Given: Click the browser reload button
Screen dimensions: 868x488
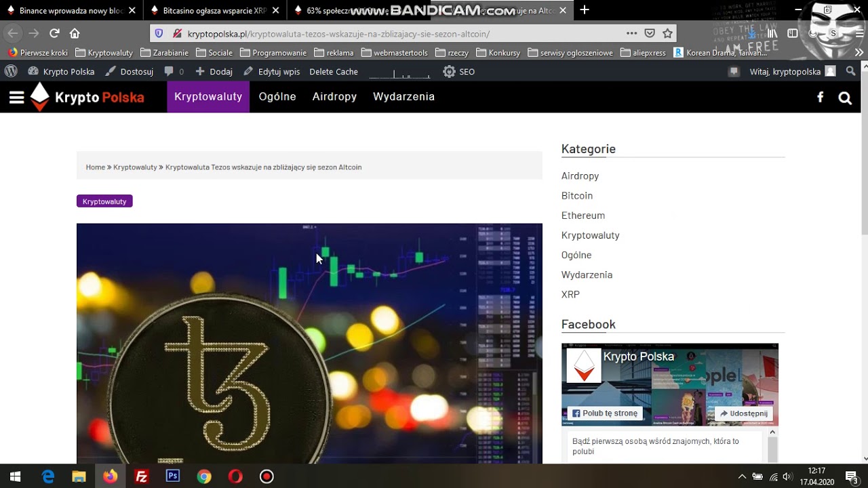Looking at the screenshot, I should (x=54, y=33).
